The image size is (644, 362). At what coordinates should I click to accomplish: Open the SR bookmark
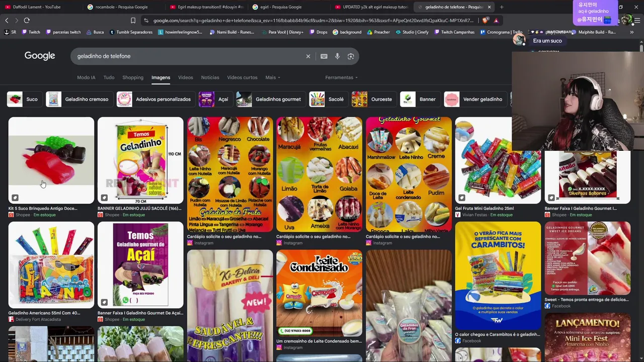10,32
